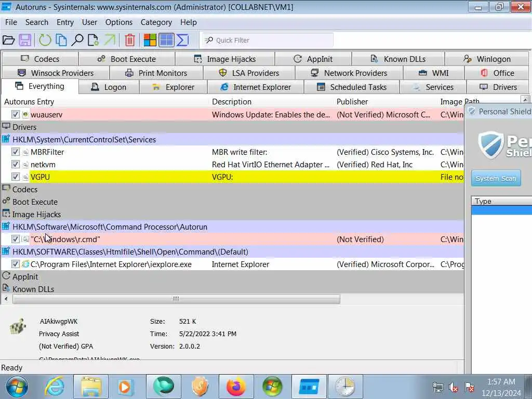532x399 pixels.
Task: Open Firefox from the taskbar
Action: pos(236,387)
